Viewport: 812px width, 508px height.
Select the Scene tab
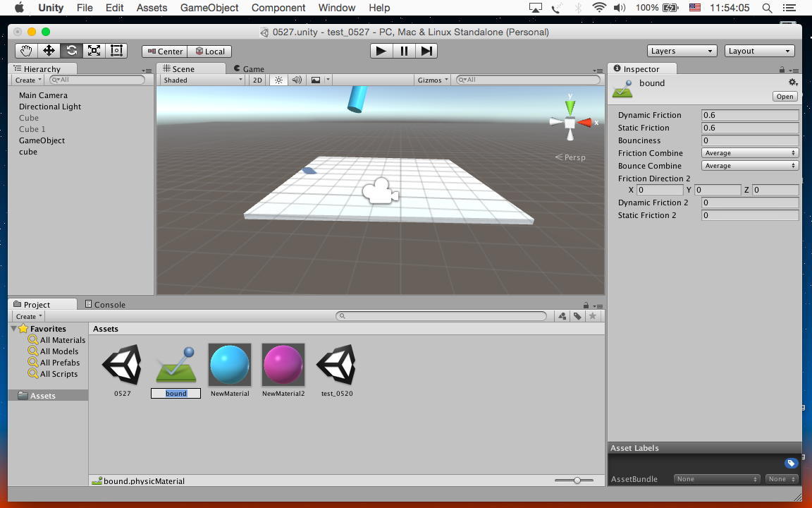tap(191, 69)
